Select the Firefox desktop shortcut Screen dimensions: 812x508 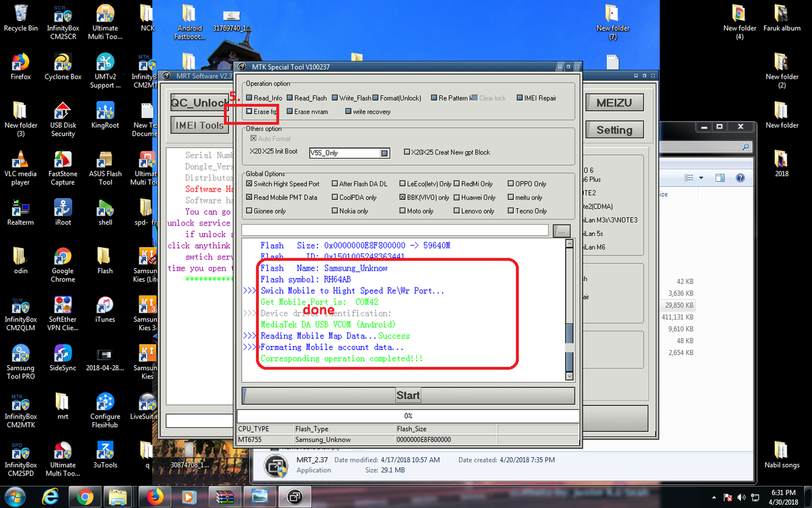pyautogui.click(x=20, y=67)
